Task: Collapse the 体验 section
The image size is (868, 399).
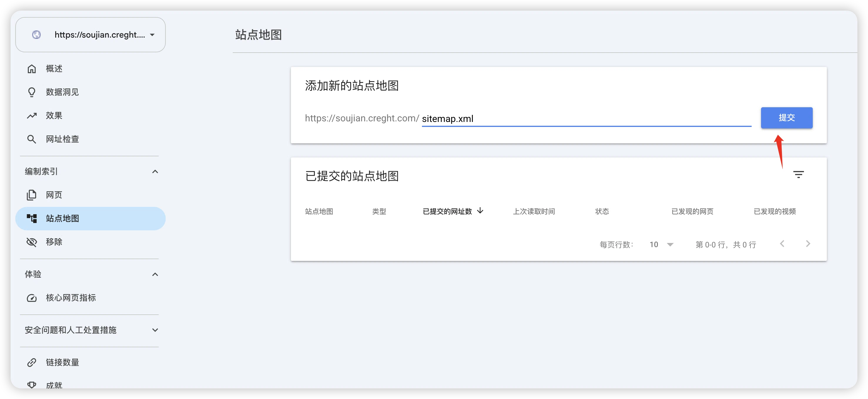Action: point(155,274)
